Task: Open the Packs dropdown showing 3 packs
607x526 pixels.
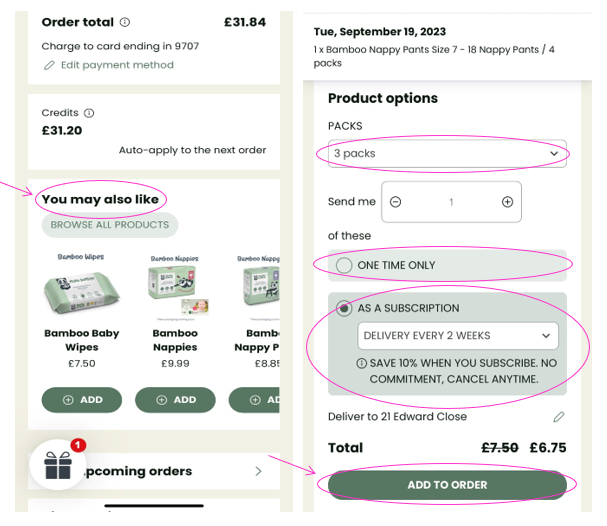Action: [x=446, y=154]
